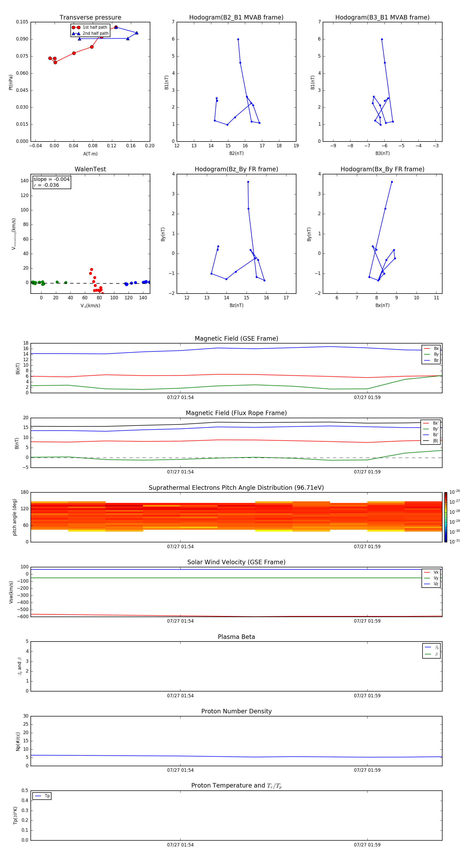Click the 'Bx' entry in GSE legend
Viewport: 473px width, 868px height.
pyautogui.click(x=431, y=349)
